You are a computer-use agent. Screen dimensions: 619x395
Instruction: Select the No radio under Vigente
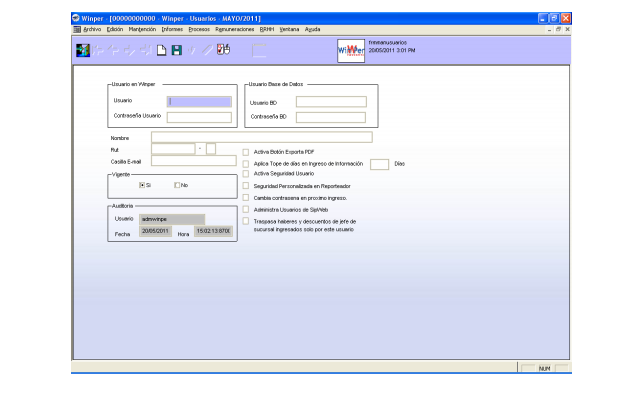177,185
